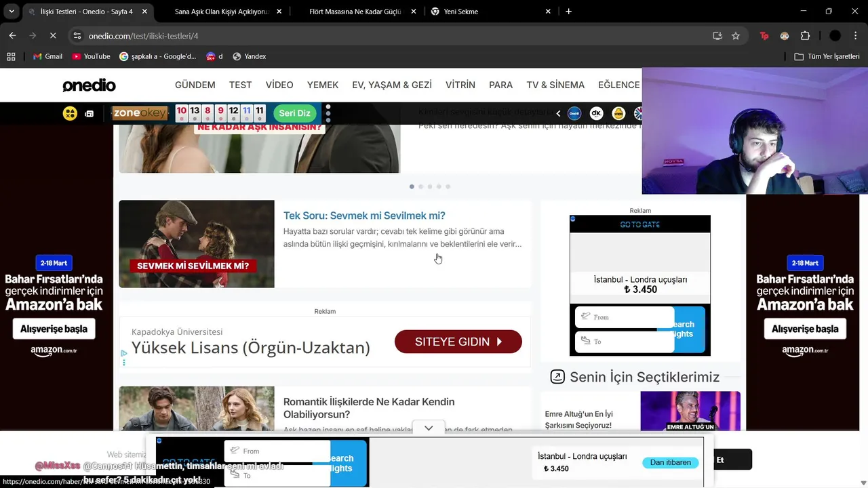
Task: Click the Dan itibaren button in bottom ad
Action: [x=670, y=462]
